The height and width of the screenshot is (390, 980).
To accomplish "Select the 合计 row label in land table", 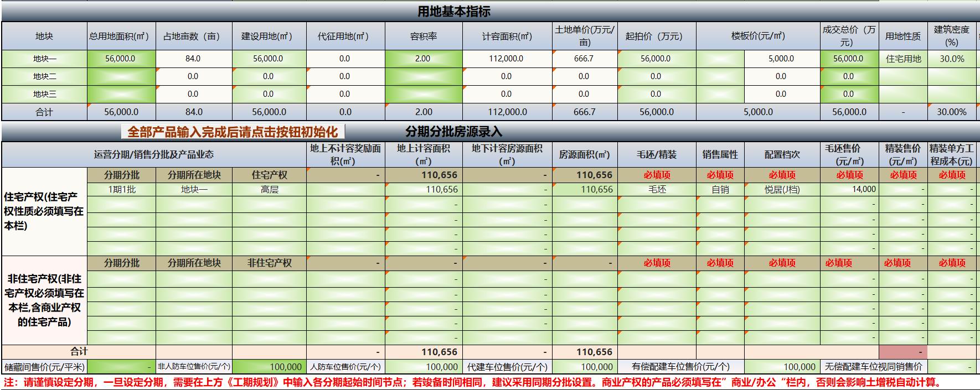I will 44,112.
